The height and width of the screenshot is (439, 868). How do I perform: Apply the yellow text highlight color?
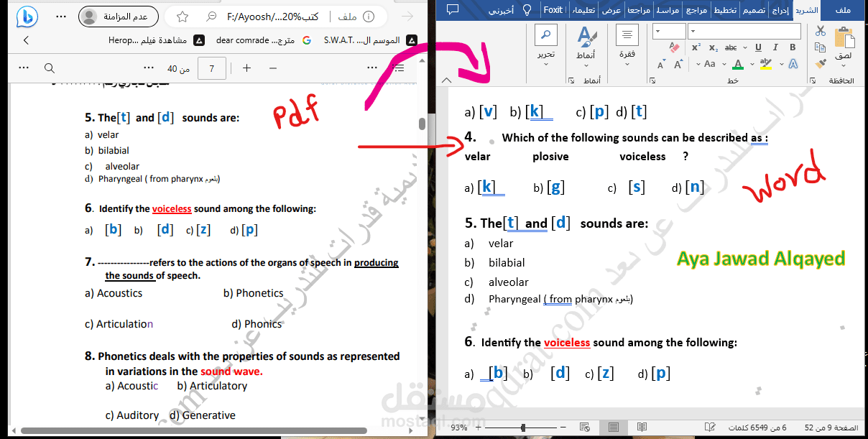(765, 64)
